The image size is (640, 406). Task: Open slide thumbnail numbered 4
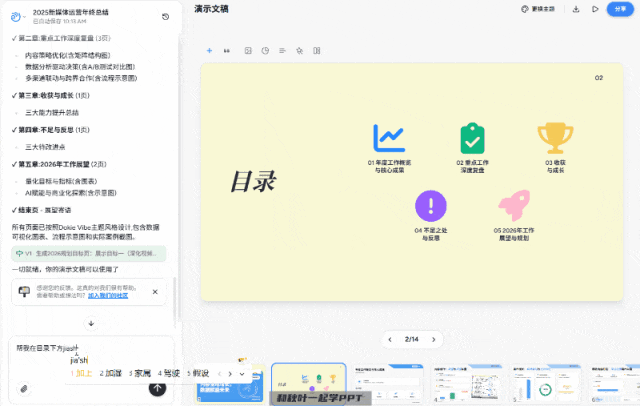(467, 384)
